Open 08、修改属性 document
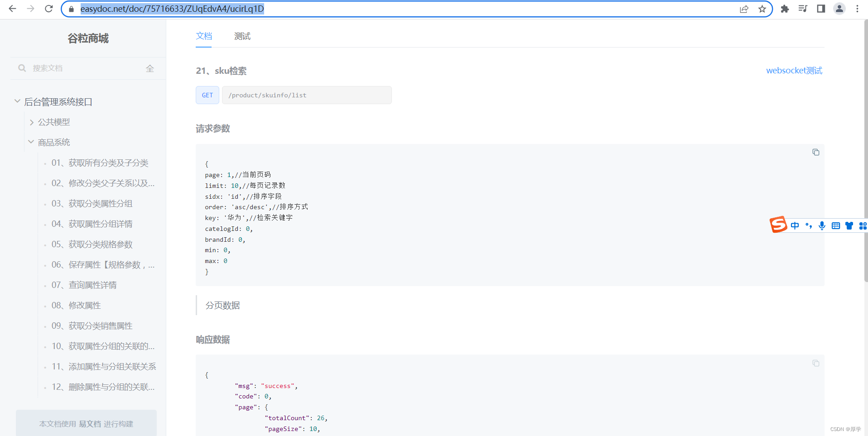Viewport: 868px width, 436px height. [76, 306]
